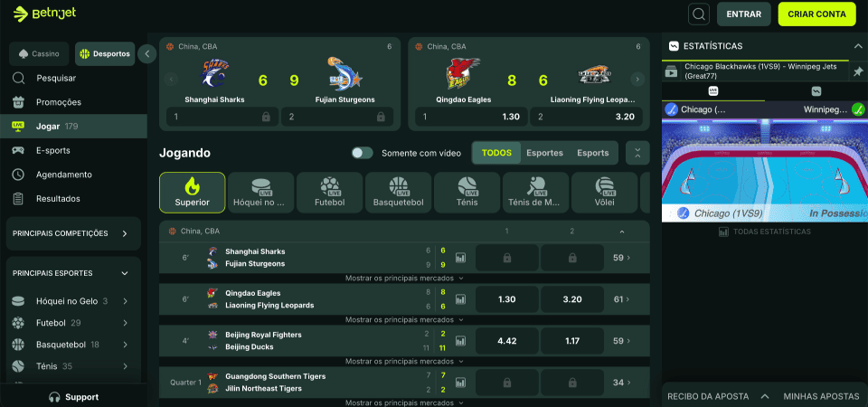
Task: Select Superior sport category
Action: [192, 193]
